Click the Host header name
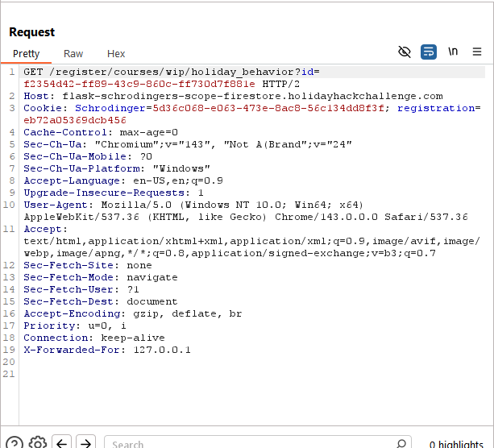The width and height of the screenshot is (494, 448). [36, 96]
